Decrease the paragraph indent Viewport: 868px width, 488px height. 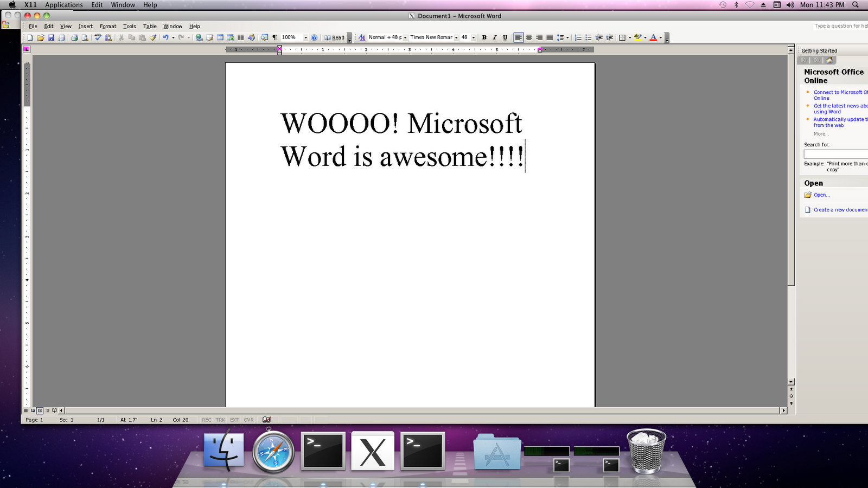point(599,37)
